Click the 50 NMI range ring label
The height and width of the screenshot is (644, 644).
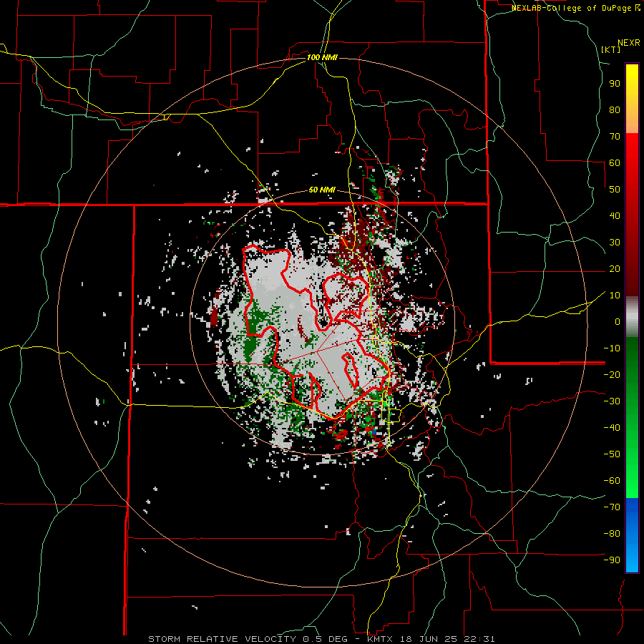click(322, 190)
